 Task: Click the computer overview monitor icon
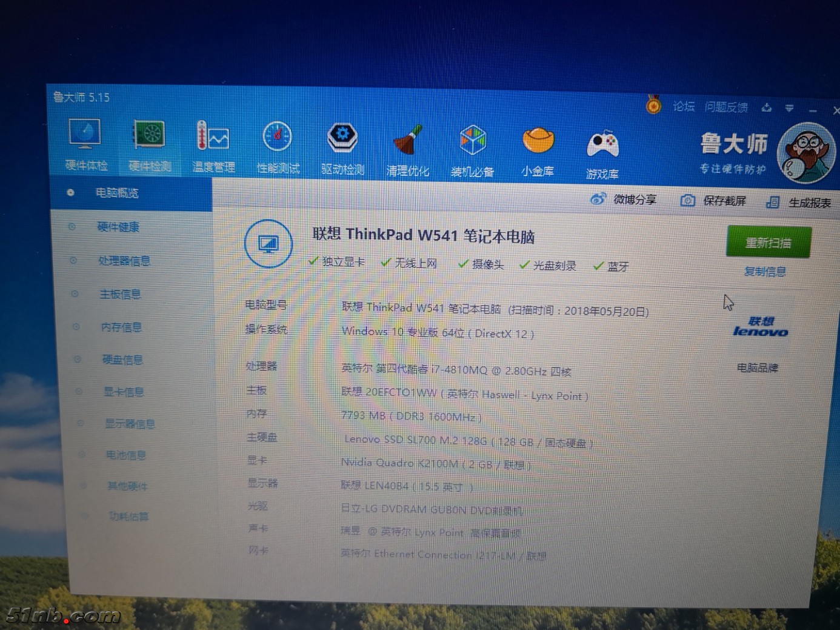pos(268,244)
